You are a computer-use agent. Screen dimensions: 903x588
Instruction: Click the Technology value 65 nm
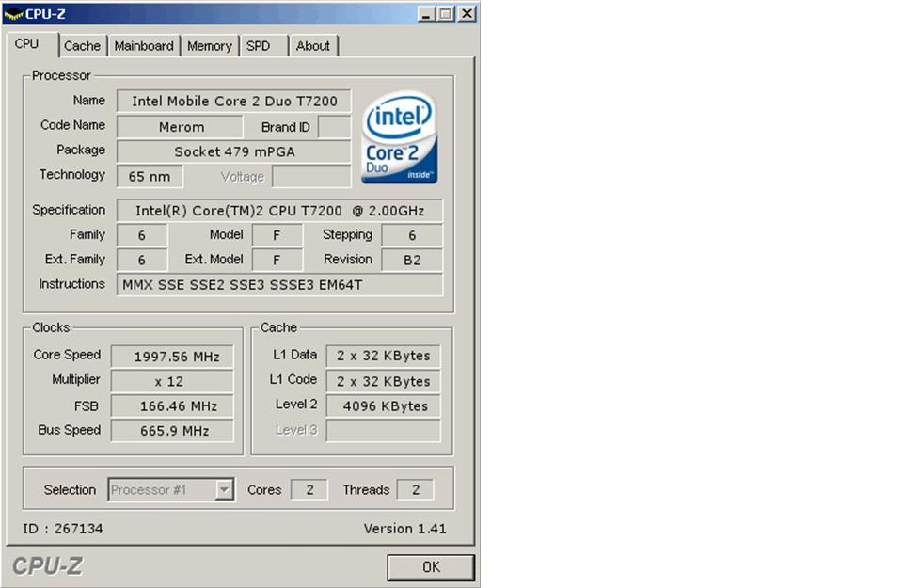[150, 176]
